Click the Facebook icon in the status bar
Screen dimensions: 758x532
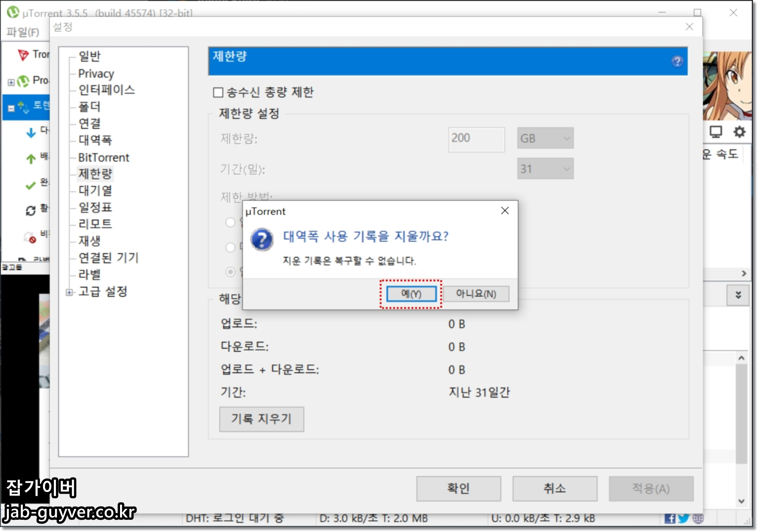(670, 519)
